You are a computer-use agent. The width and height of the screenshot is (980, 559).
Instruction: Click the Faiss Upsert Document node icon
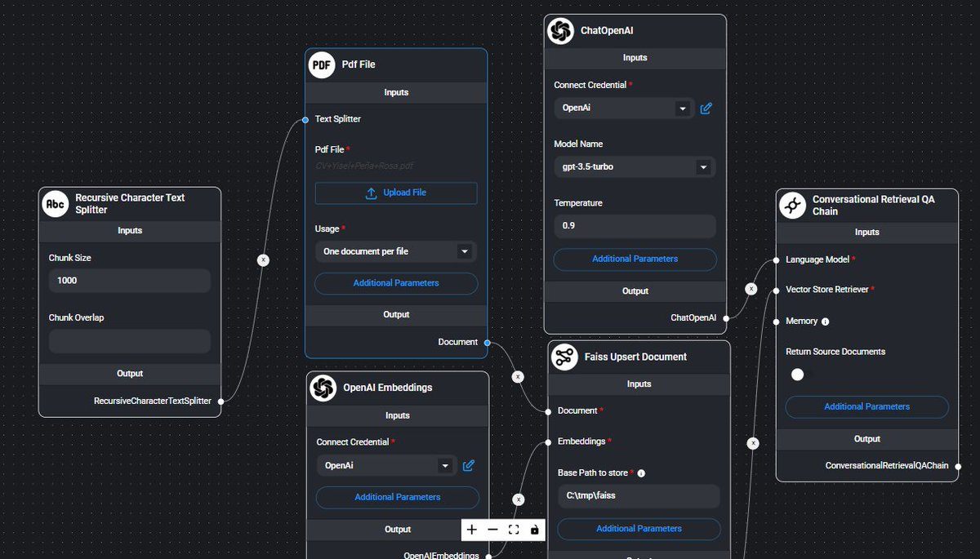click(x=564, y=357)
